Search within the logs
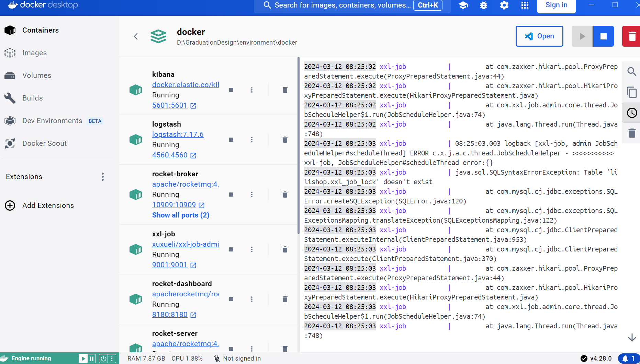The width and height of the screenshot is (640, 364). pyautogui.click(x=632, y=72)
